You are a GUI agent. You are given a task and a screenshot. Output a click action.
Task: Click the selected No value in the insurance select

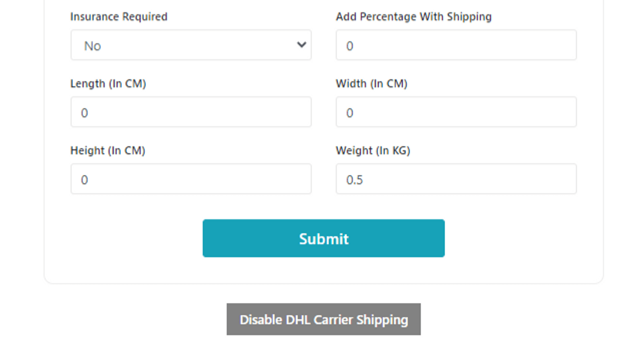[93, 46]
